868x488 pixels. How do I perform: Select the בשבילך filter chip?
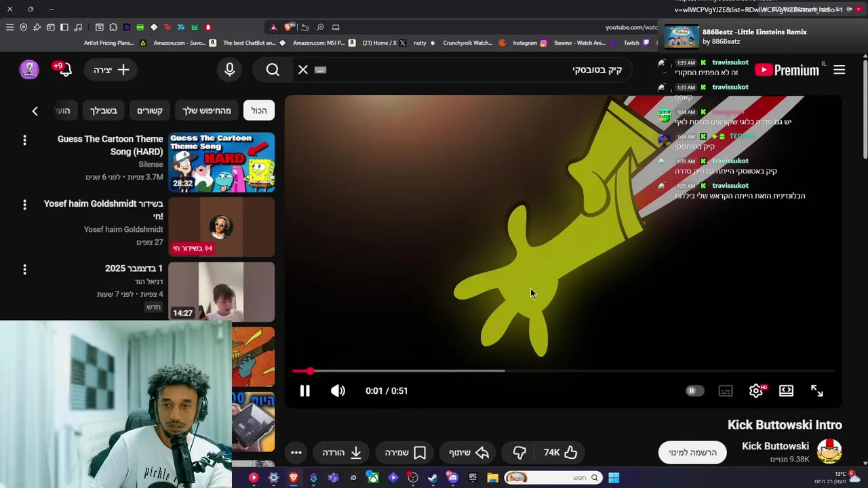tap(104, 110)
